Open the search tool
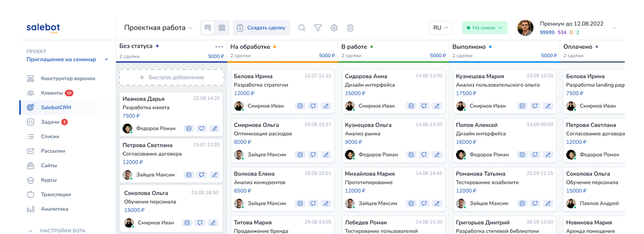This screenshot has height=234, width=644. tap(302, 28)
